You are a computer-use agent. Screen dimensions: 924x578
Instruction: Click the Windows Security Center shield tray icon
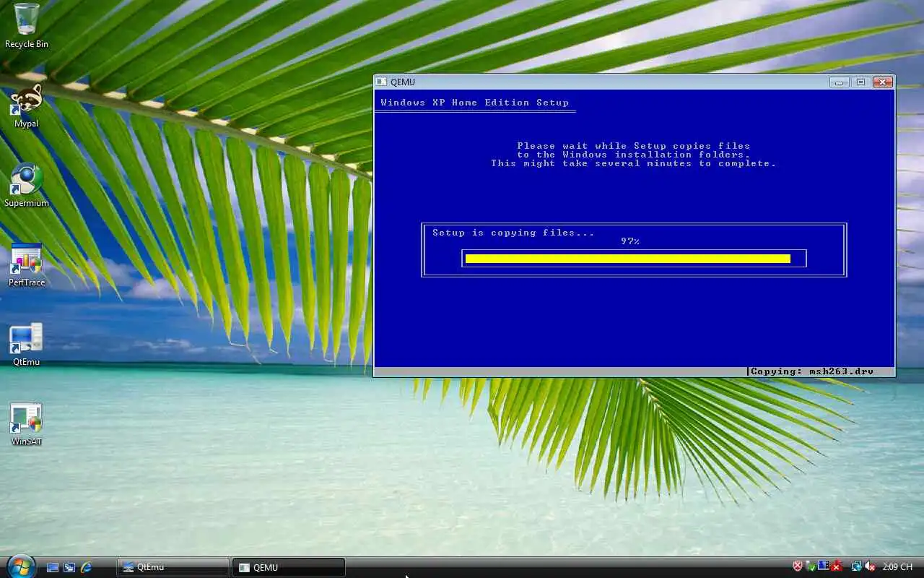[798, 566]
